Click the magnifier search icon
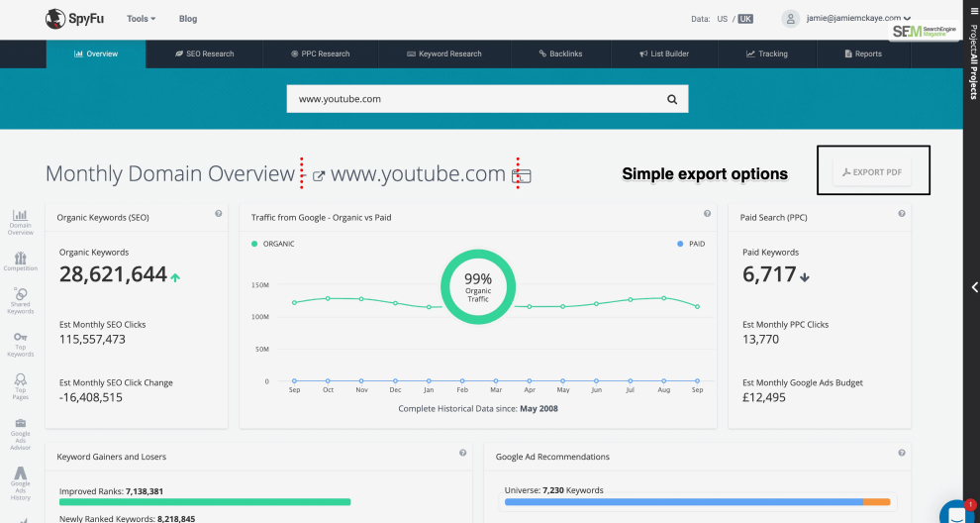Image resolution: width=980 pixels, height=523 pixels. coord(672,99)
